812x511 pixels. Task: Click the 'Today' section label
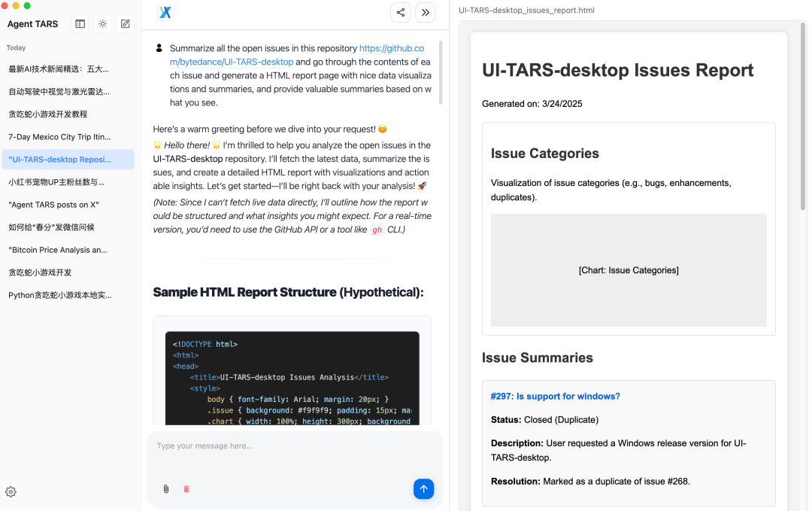[16, 47]
